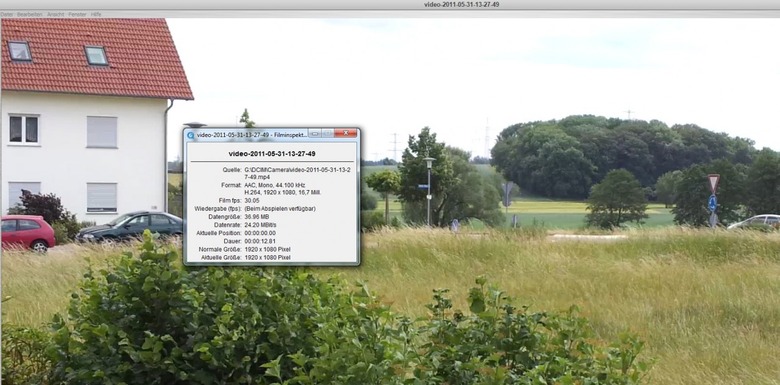Click the main player window title video-2011-05-31-13-27-49
The width and height of the screenshot is (780, 385).
pyautogui.click(x=462, y=4)
